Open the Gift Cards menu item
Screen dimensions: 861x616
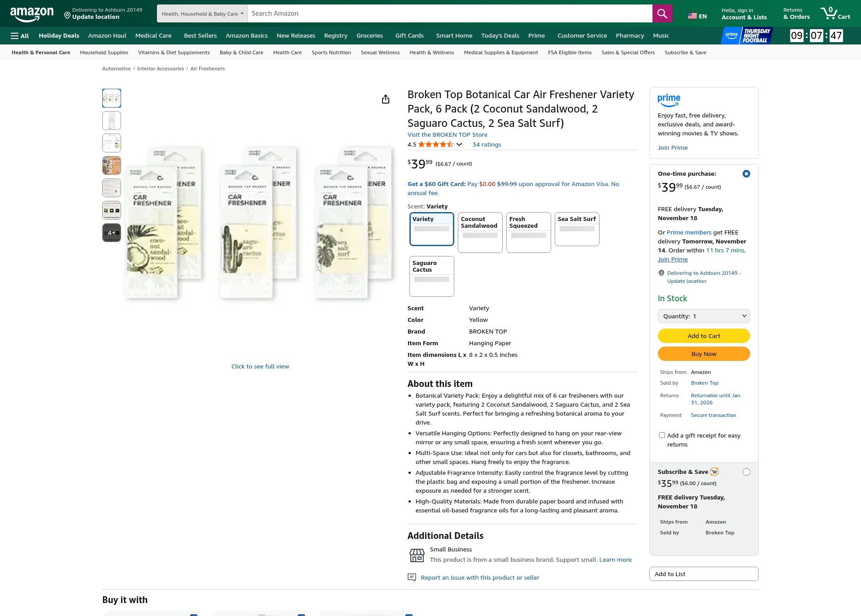(409, 36)
